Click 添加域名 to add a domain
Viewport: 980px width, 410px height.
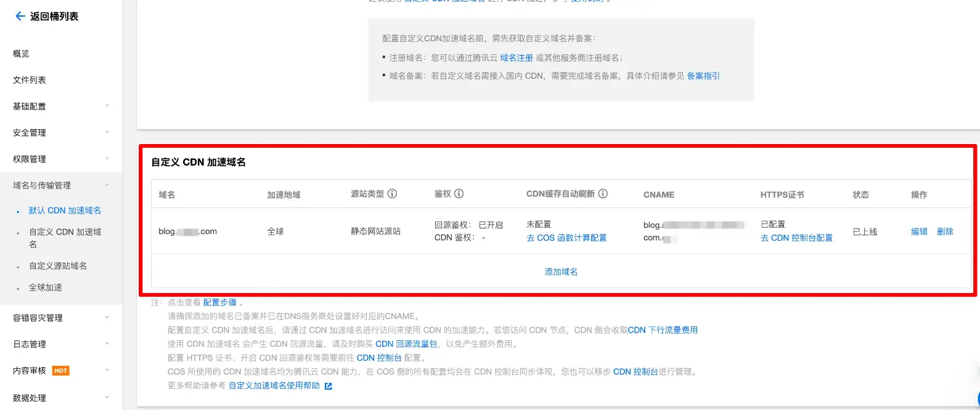561,271
